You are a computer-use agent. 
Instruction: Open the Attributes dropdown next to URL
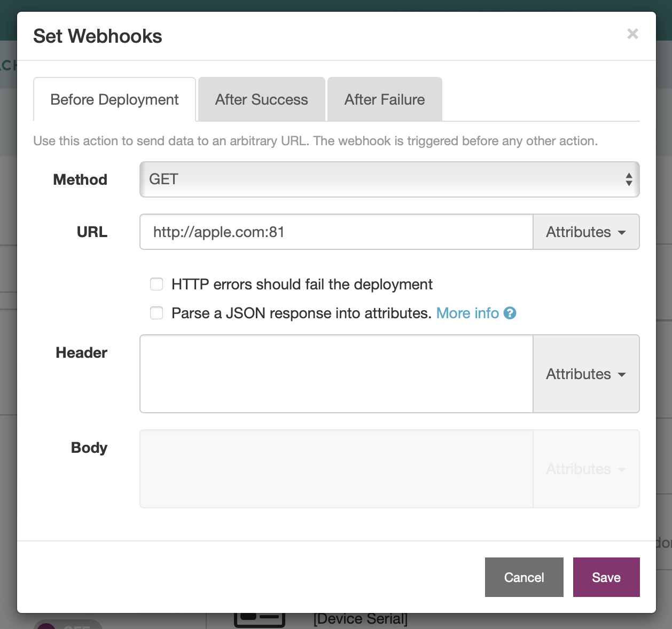click(x=585, y=232)
